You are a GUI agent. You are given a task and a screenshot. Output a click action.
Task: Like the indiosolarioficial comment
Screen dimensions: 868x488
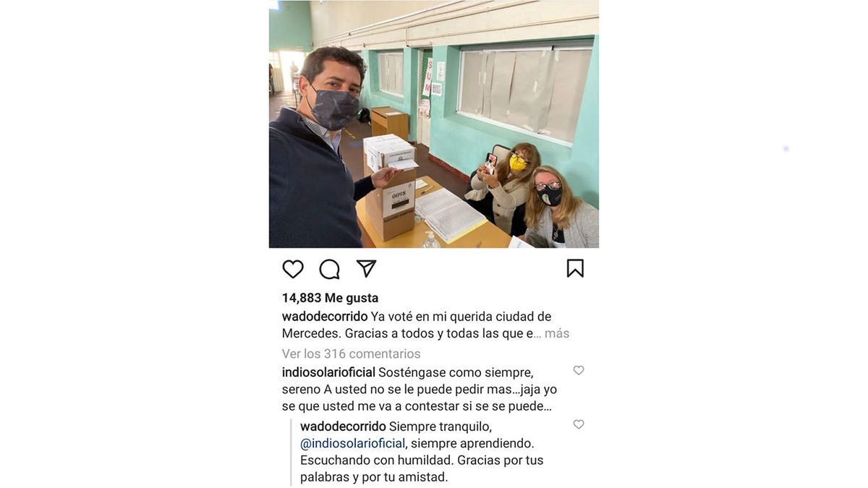pyautogui.click(x=579, y=370)
